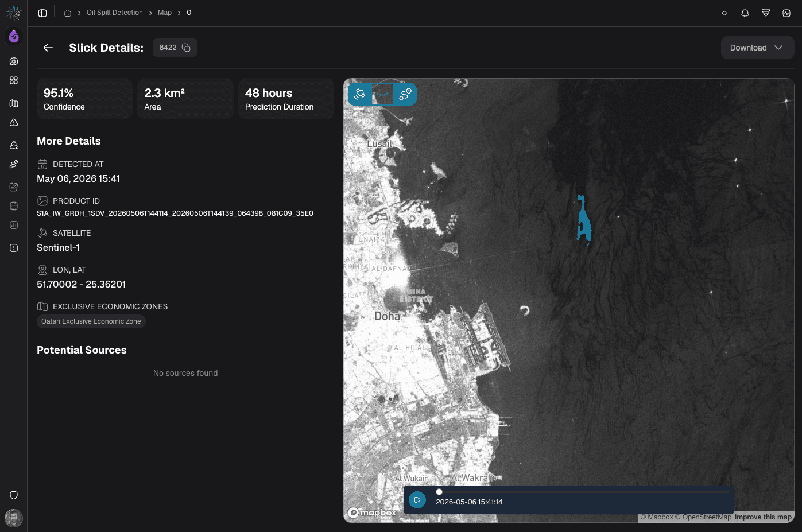Click the satellite icon by Satellite label
The height and width of the screenshot is (532, 802).
coord(42,233)
